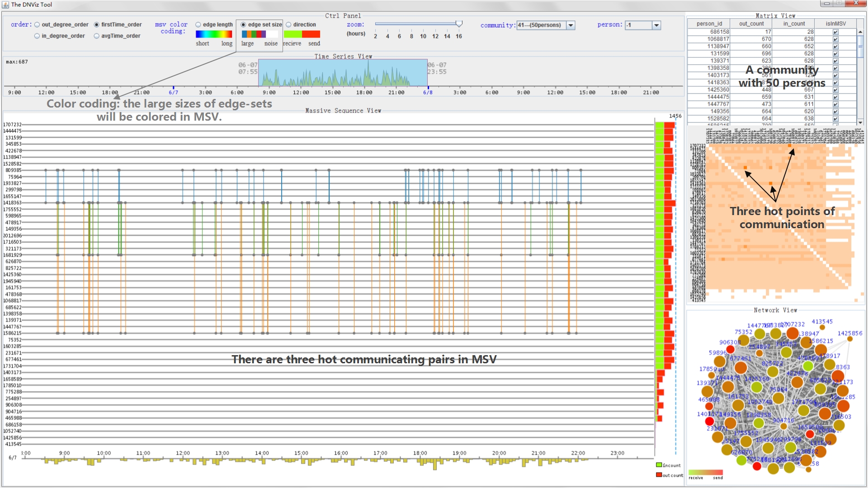Click the green recieve color swatch
The height and width of the screenshot is (488, 868).
[x=292, y=34]
